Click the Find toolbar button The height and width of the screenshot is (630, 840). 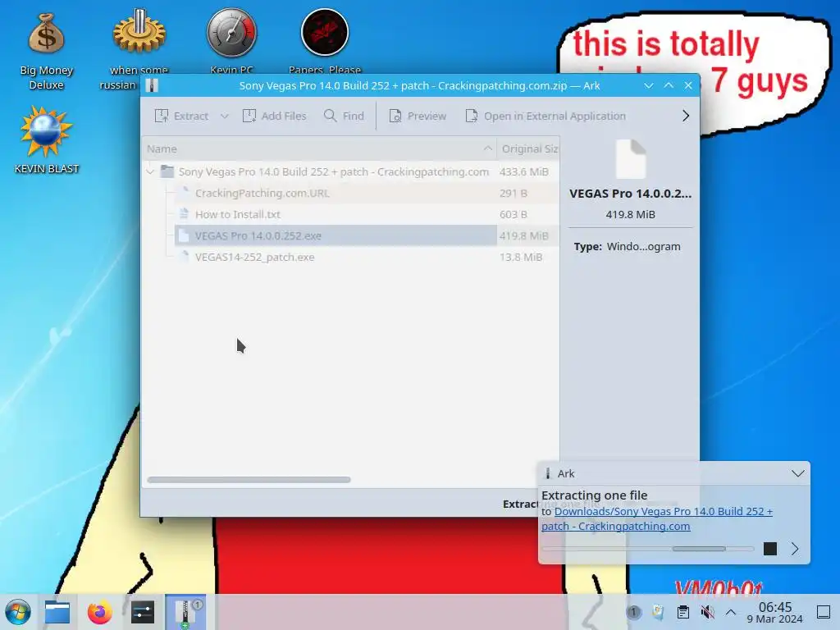coord(344,116)
